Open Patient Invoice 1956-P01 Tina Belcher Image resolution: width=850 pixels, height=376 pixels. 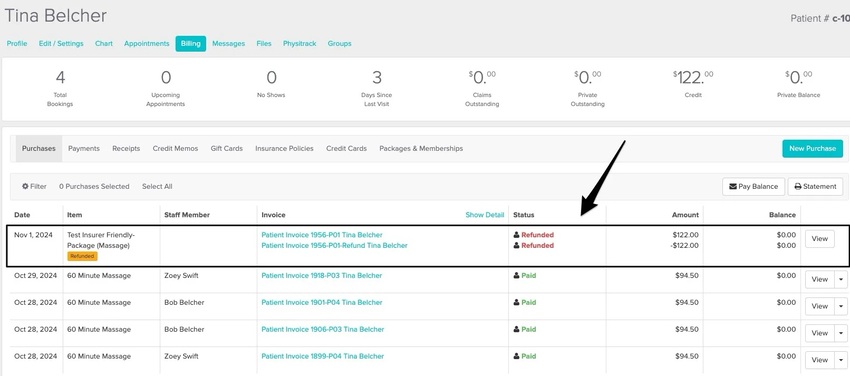tap(322, 235)
